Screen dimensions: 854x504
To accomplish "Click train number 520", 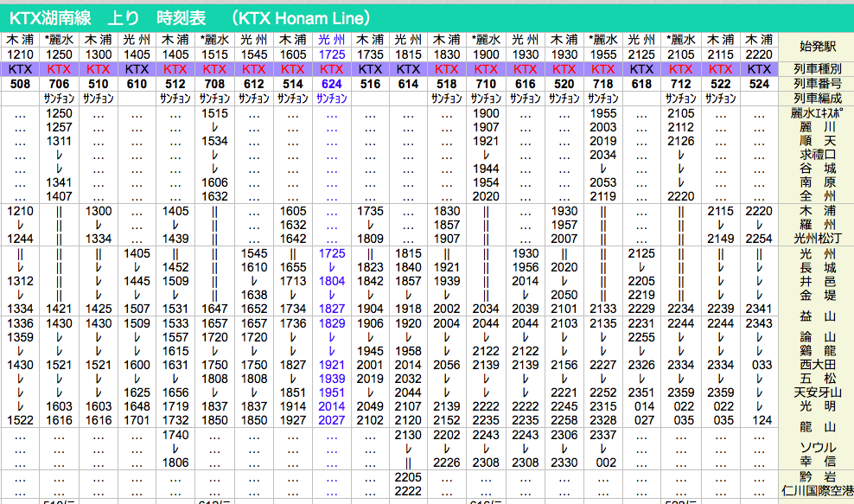I will tap(564, 84).
